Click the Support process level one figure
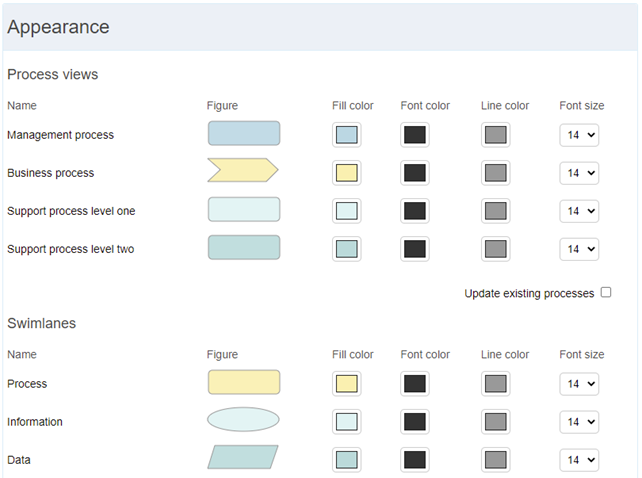Viewport: 642px width, 478px height. click(x=244, y=210)
